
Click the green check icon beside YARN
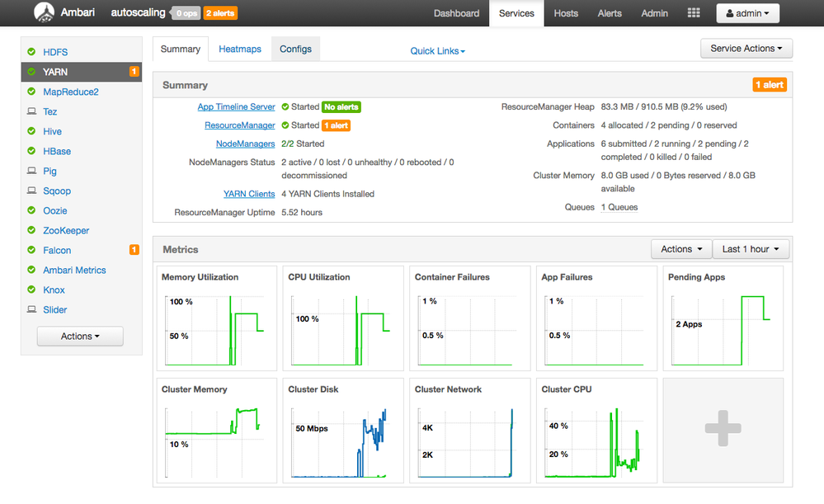coord(31,72)
